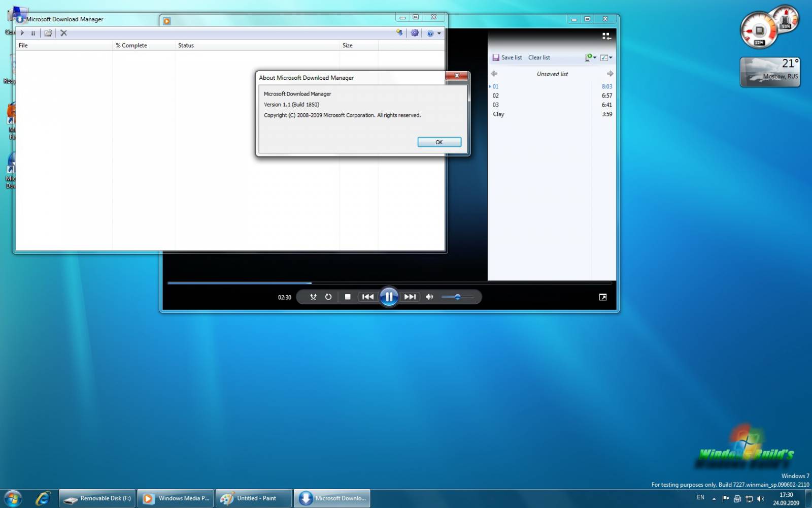The width and height of the screenshot is (812, 508).
Task: Open the Windows Start orb
Action: coord(13,498)
